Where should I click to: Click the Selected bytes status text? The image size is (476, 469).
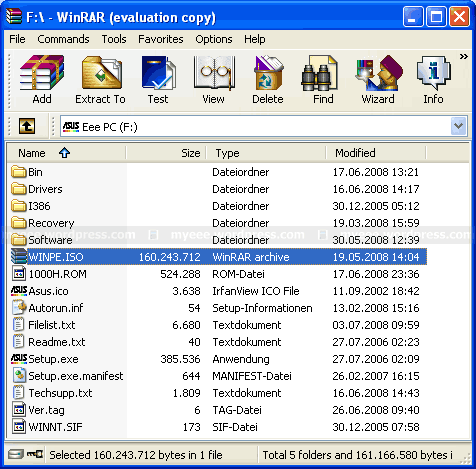[136, 455]
